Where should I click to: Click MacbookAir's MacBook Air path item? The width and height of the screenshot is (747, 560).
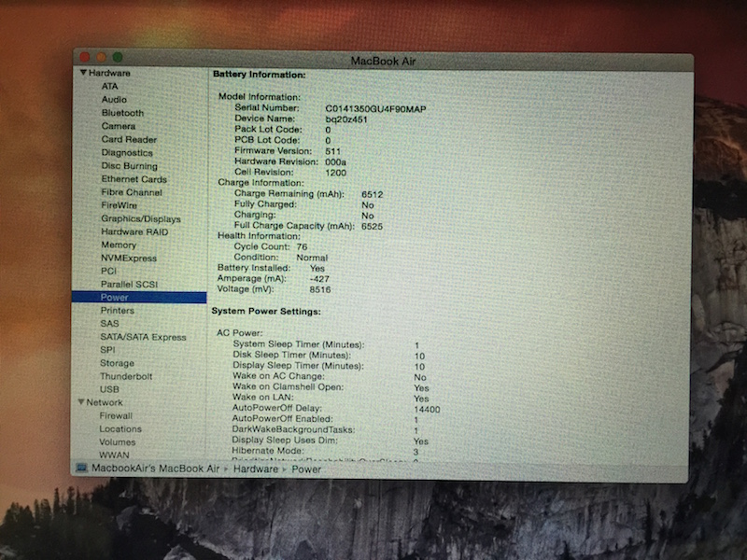coord(155,469)
